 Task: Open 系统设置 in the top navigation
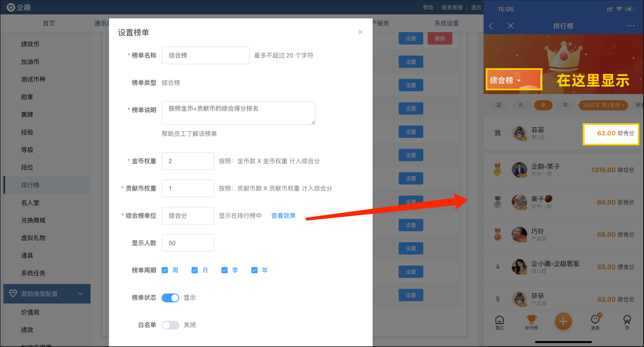click(x=446, y=23)
